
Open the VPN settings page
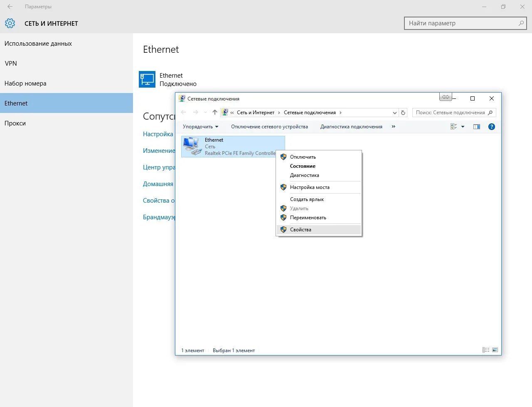[x=66, y=64]
